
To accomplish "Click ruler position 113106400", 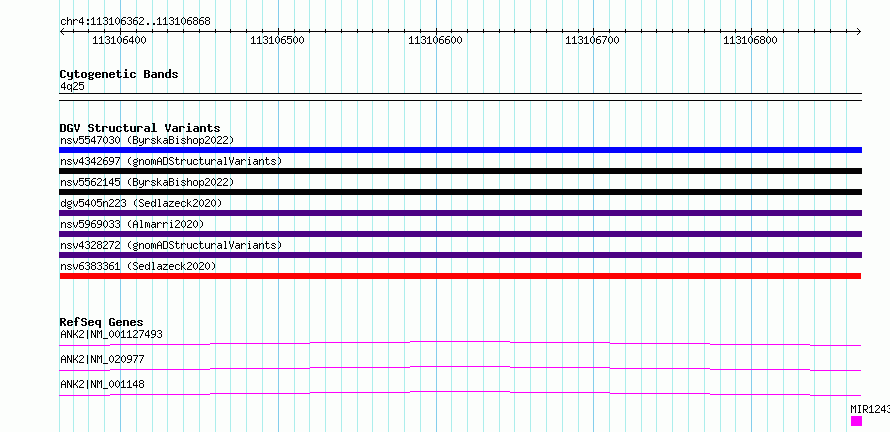I will coord(120,40).
